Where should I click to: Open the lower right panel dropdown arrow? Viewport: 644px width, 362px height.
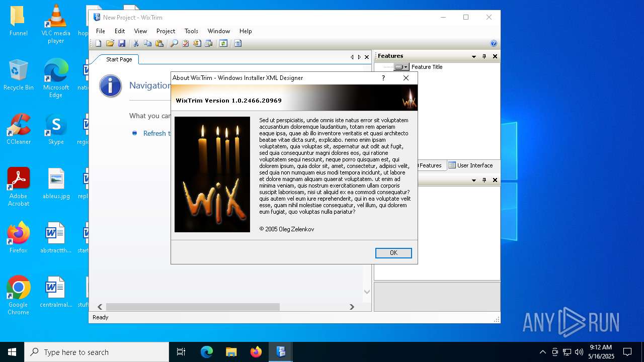(x=474, y=180)
